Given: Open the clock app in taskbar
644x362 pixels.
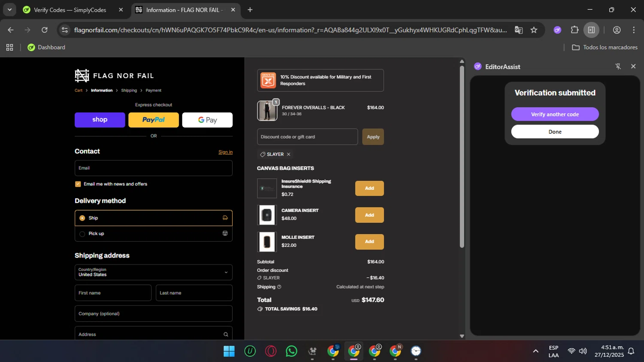Looking at the screenshot, I should [x=416, y=351].
